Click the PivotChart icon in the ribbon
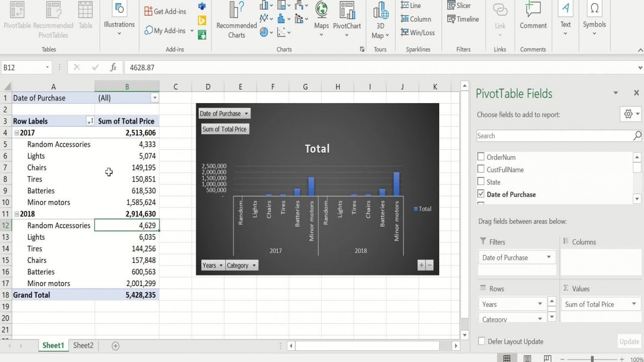This screenshot has height=362, width=644. (347, 11)
